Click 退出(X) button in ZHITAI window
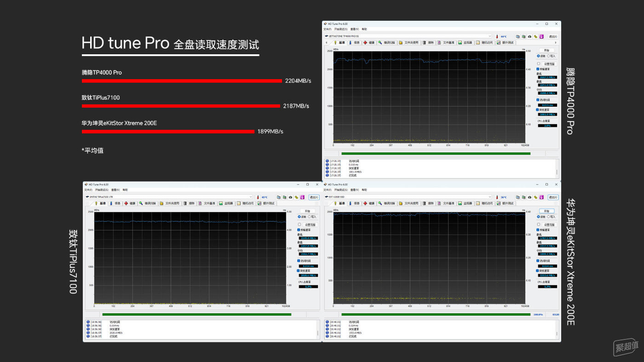 pyautogui.click(x=314, y=197)
